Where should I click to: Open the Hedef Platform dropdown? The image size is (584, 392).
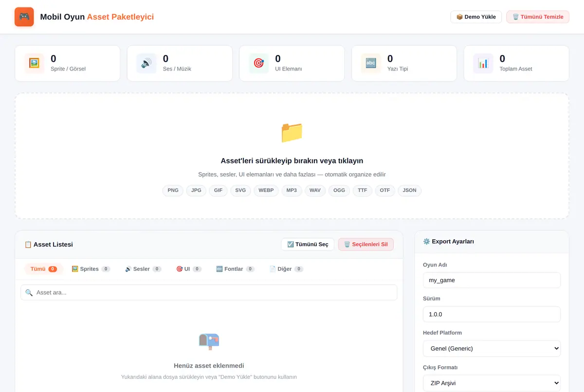492,348
